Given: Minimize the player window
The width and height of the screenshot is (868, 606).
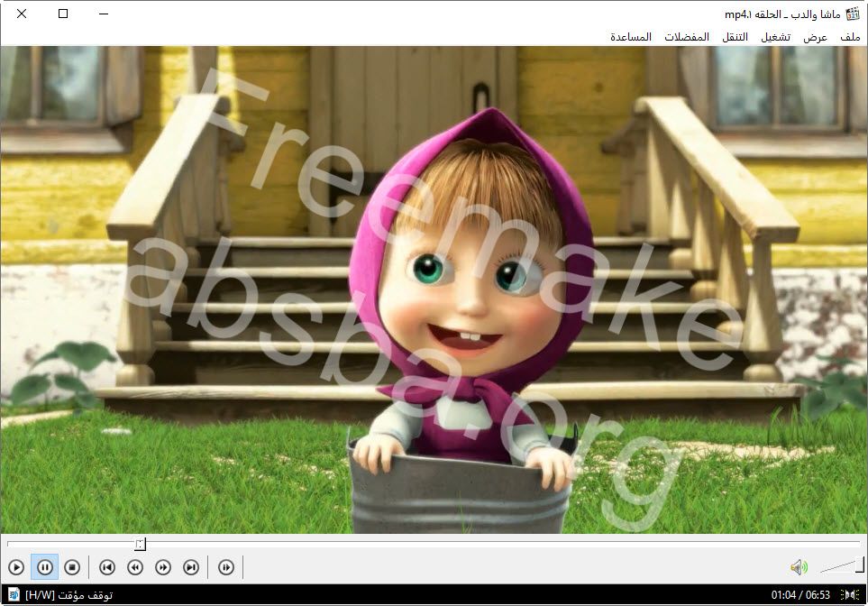Looking at the screenshot, I should (104, 14).
